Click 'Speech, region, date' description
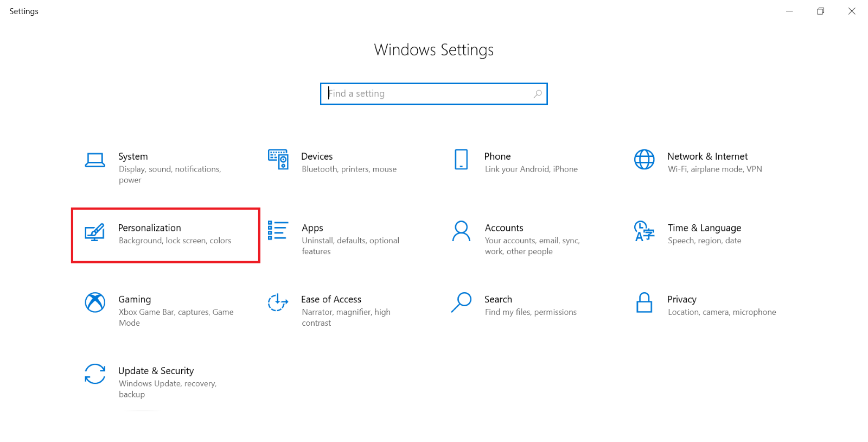Image resolution: width=868 pixels, height=442 pixels. click(704, 241)
